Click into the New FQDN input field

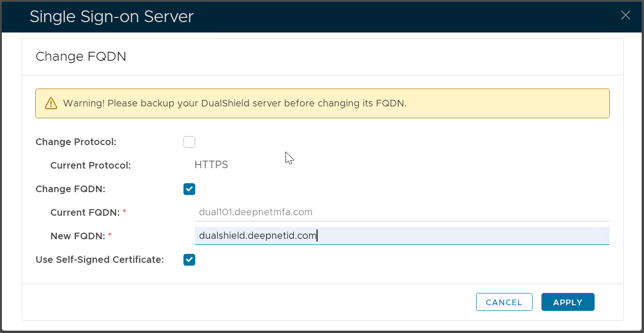[x=402, y=236]
